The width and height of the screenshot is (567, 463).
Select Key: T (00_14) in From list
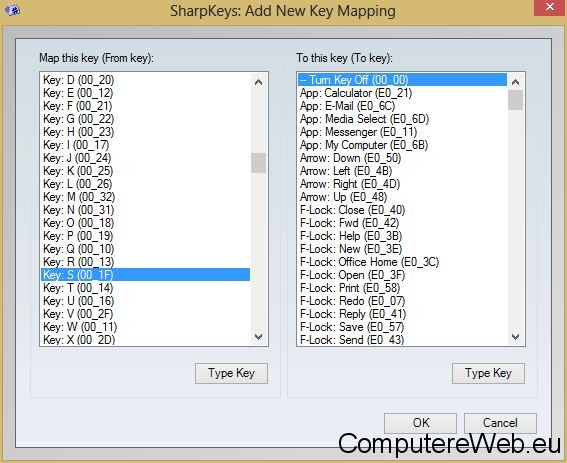point(145,288)
